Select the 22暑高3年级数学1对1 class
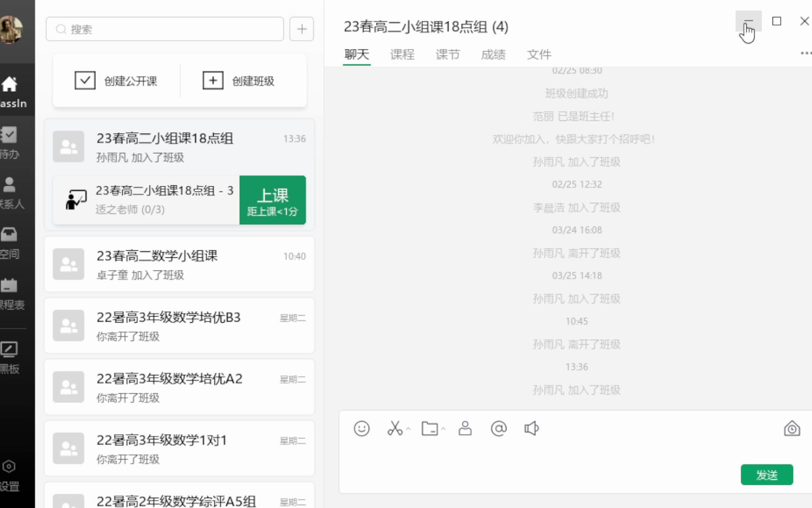 pyautogui.click(x=179, y=448)
